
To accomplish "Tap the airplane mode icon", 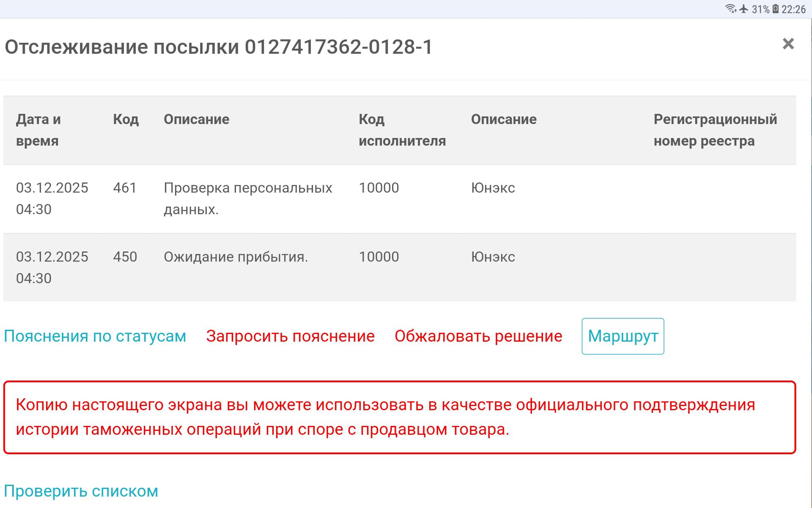I will 744,9.
